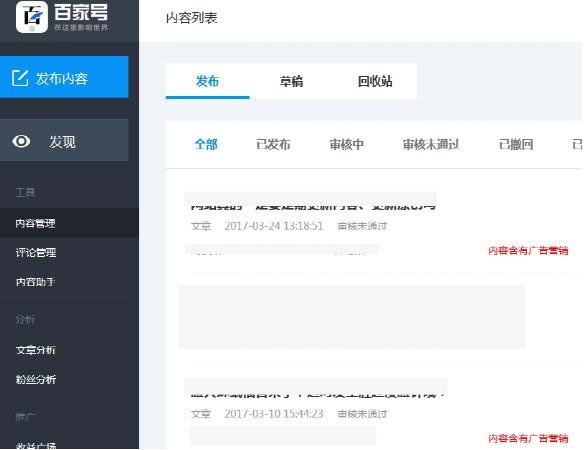Open the 发布内容 publish button
The width and height of the screenshot is (586, 450).
tap(64, 77)
